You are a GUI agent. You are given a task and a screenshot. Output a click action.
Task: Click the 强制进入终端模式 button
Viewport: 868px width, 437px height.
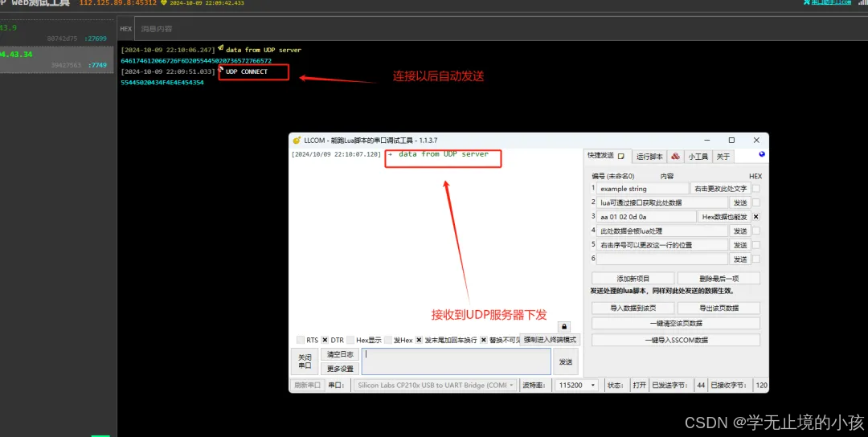(x=550, y=340)
